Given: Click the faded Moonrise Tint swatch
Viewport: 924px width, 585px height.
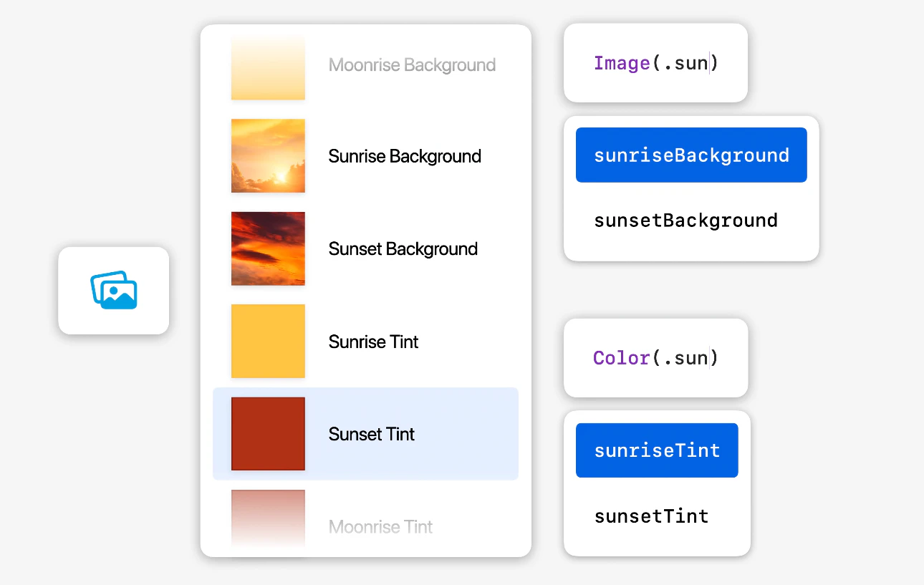Looking at the screenshot, I should 268,519.
